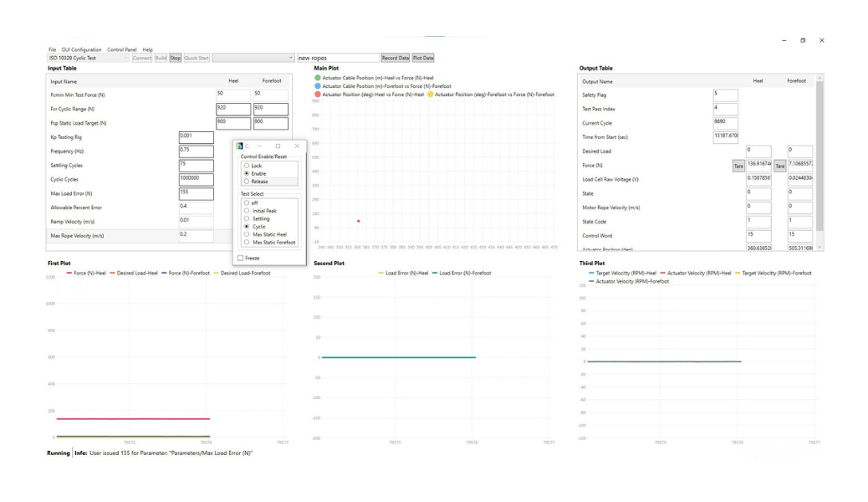The height and width of the screenshot is (502, 868).
Task: Edit Fcmin Min Test Force Heel field
Action: [x=233, y=95]
